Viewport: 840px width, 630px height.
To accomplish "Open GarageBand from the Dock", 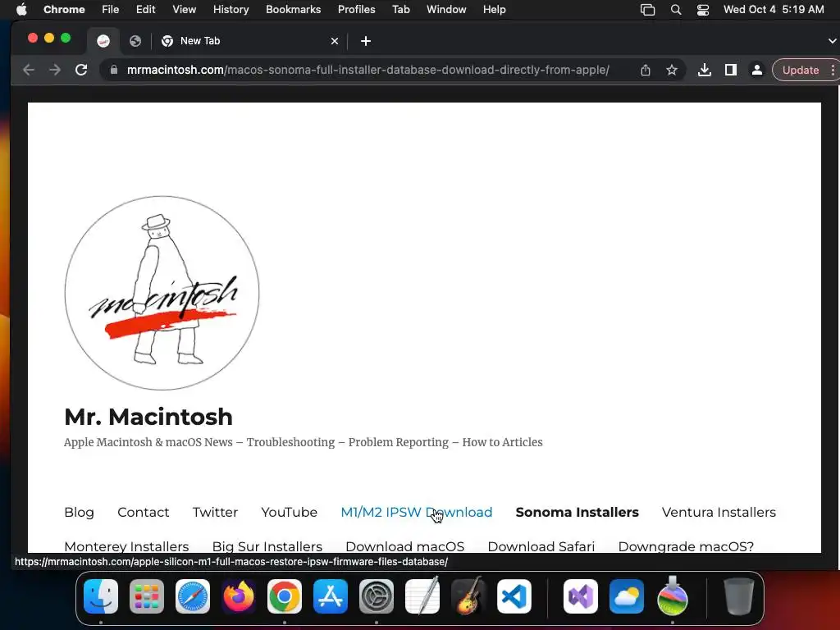I will pos(468,596).
